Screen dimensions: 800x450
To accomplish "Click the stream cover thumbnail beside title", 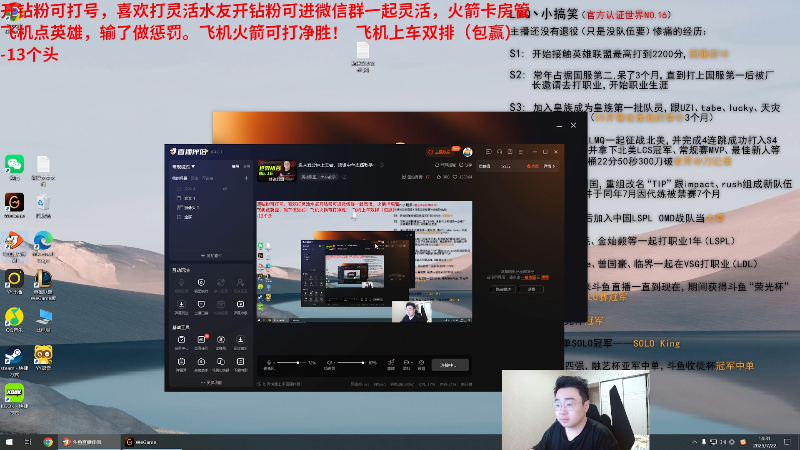I will click(x=276, y=170).
